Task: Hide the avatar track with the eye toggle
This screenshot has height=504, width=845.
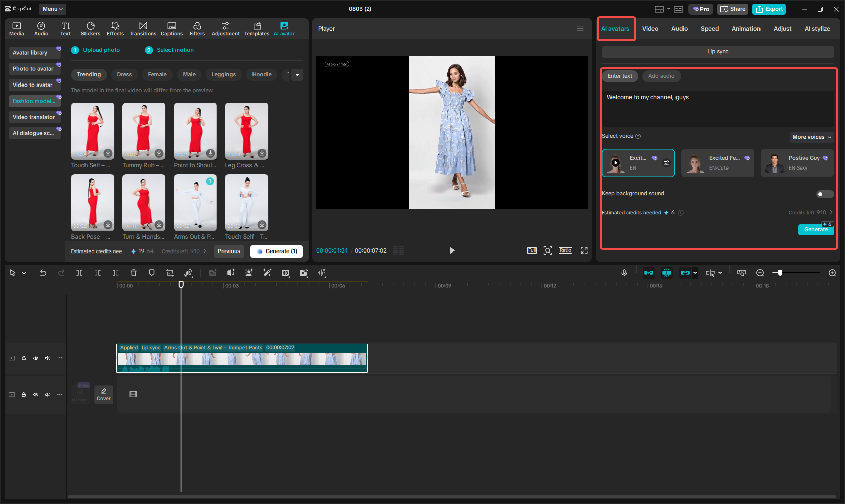Action: coord(36,358)
